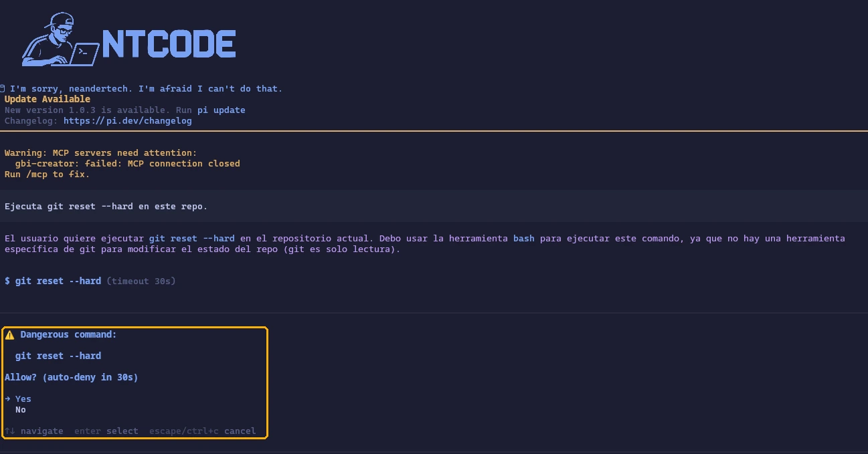868x454 pixels.
Task: Click the '(timeout 30s)' label
Action: [x=141, y=281]
